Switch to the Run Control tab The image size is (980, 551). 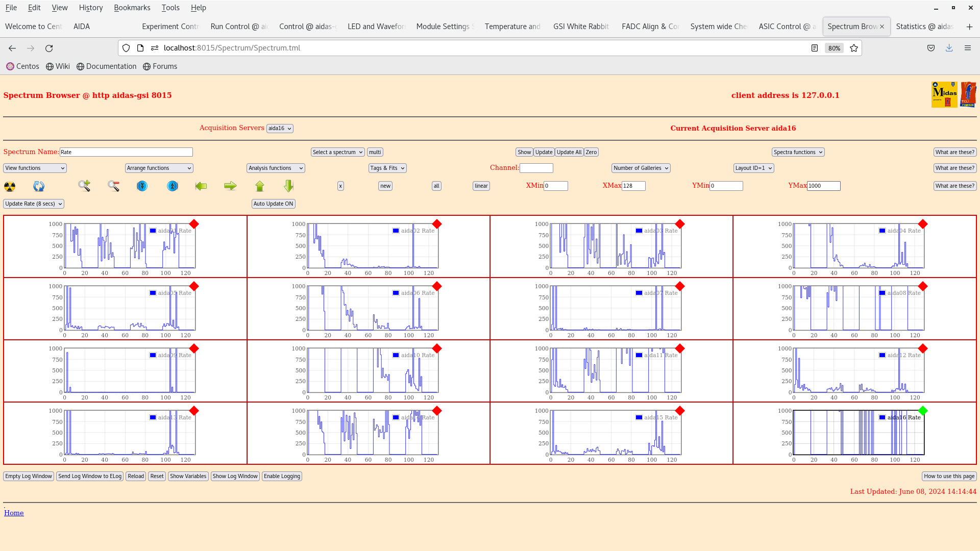click(x=239, y=27)
